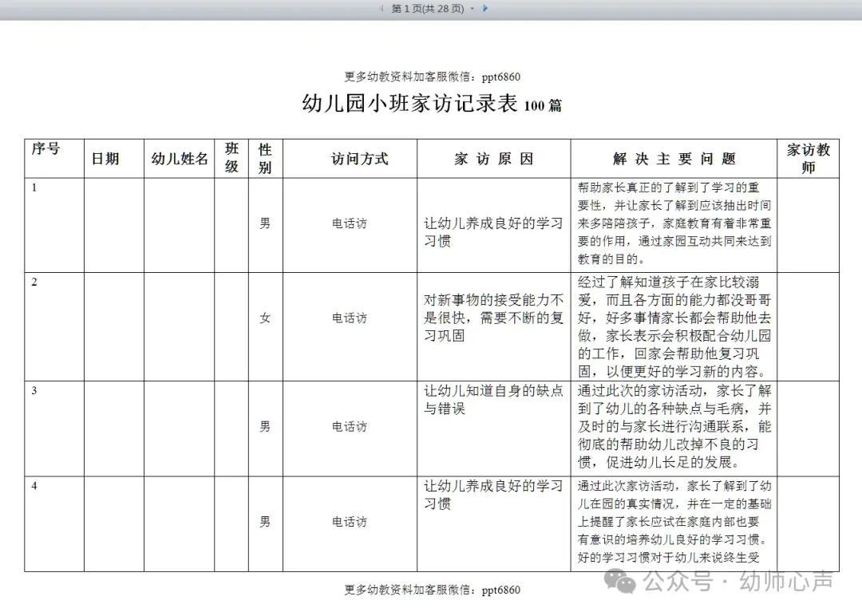This screenshot has width=862, height=616.
Task: Select the '家访教师' column header
Action: pos(808,158)
